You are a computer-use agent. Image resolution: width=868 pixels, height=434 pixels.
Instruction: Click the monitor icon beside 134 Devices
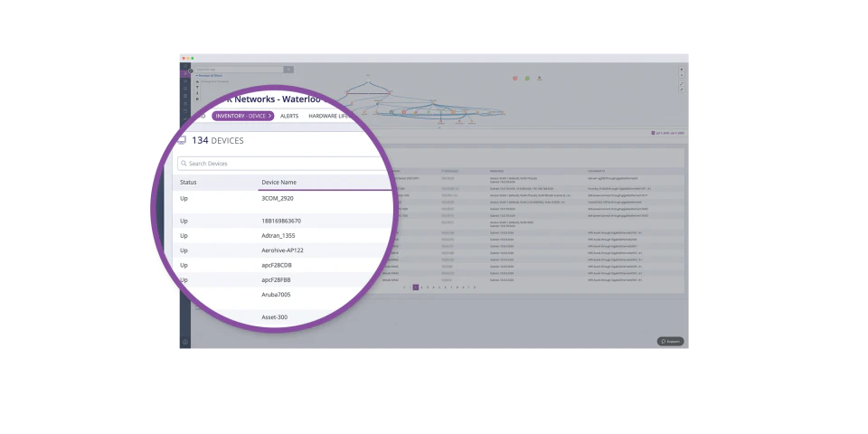[181, 140]
